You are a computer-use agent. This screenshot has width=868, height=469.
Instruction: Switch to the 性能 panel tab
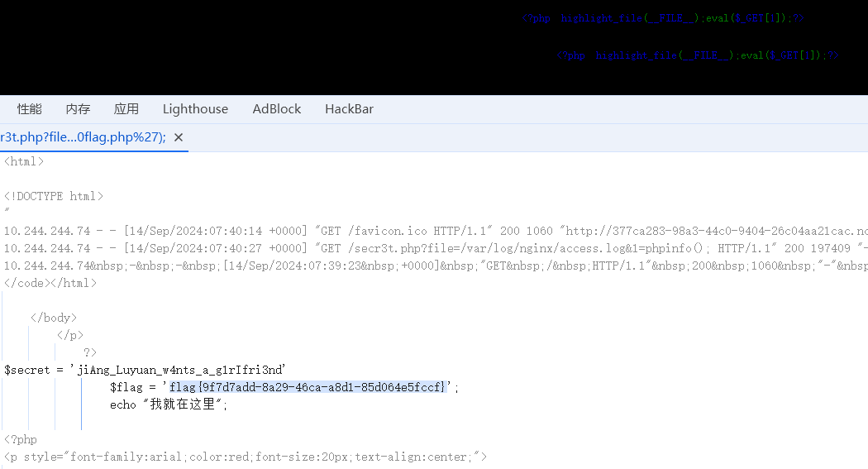pos(30,109)
